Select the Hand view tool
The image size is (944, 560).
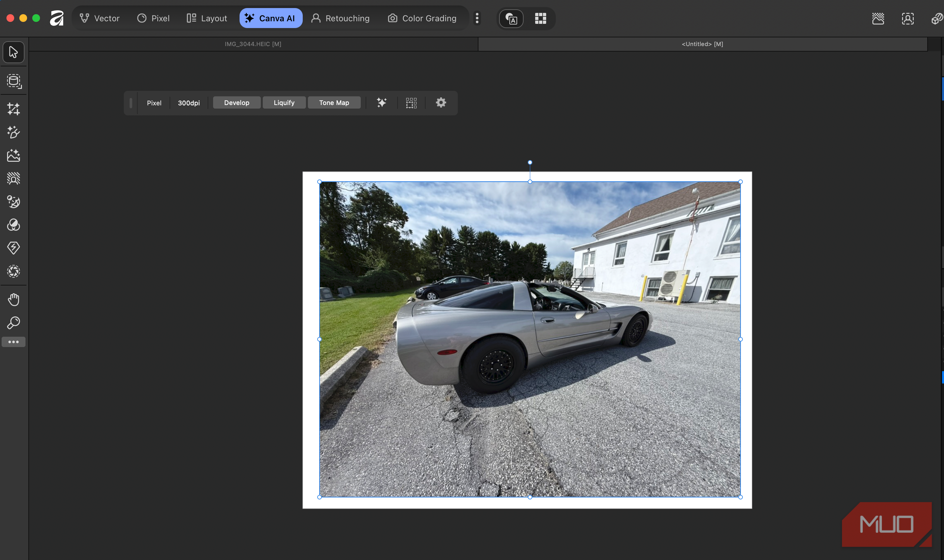14,300
